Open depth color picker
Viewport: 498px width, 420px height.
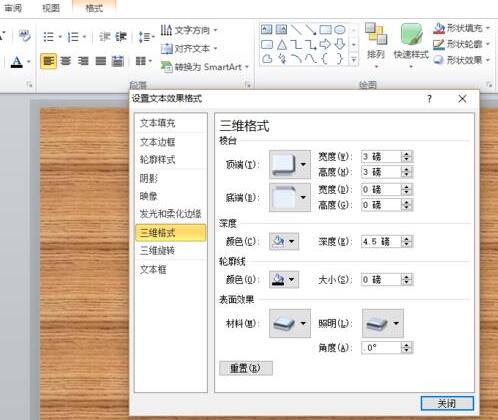(x=284, y=241)
